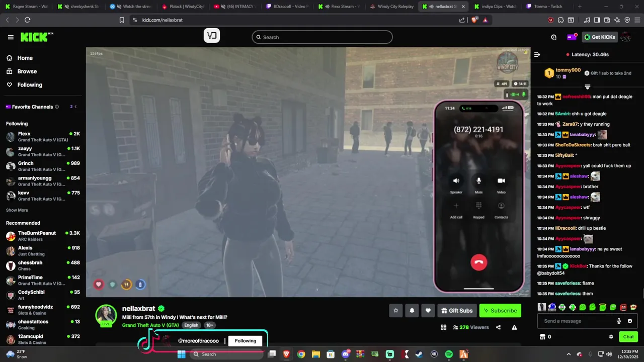Open Brave wallet icon in toolbar

607,20
